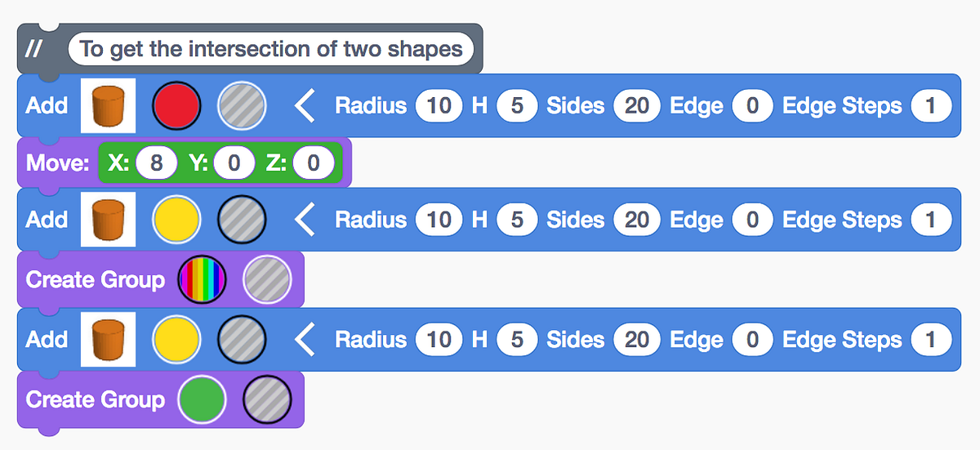
Task: Open the red color swatch in the first Add block
Action: click(x=176, y=106)
